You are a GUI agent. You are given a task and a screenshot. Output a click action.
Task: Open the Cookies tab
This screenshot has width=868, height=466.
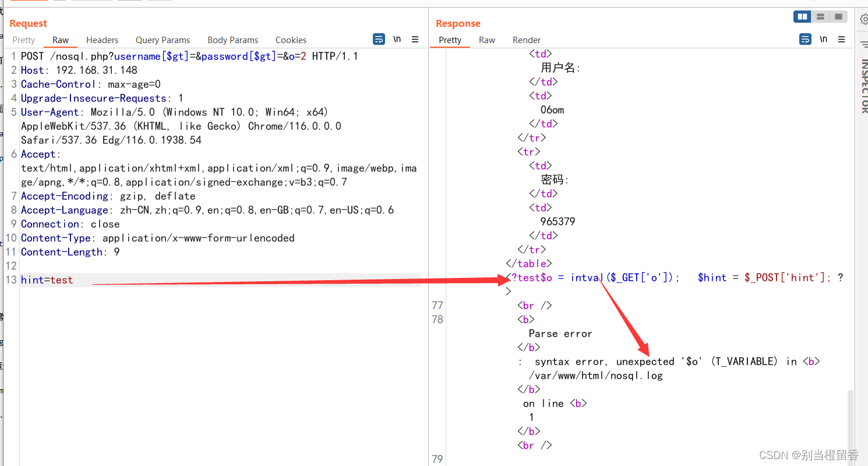coord(291,40)
